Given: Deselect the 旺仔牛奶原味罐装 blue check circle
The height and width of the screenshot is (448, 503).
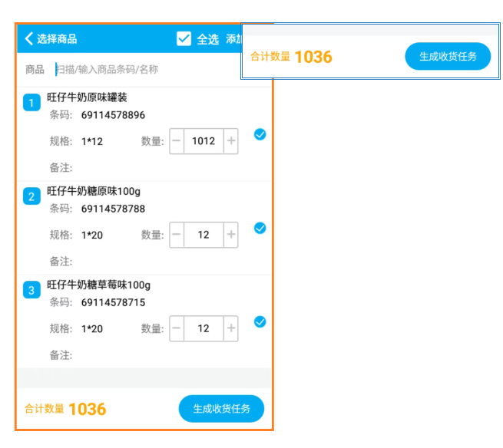Looking at the screenshot, I should click(x=260, y=135).
